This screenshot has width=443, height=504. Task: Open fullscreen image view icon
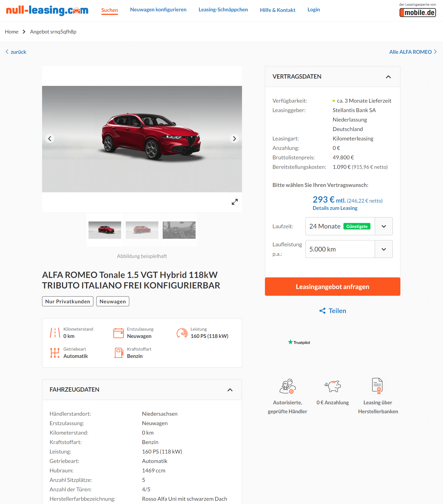click(x=235, y=202)
